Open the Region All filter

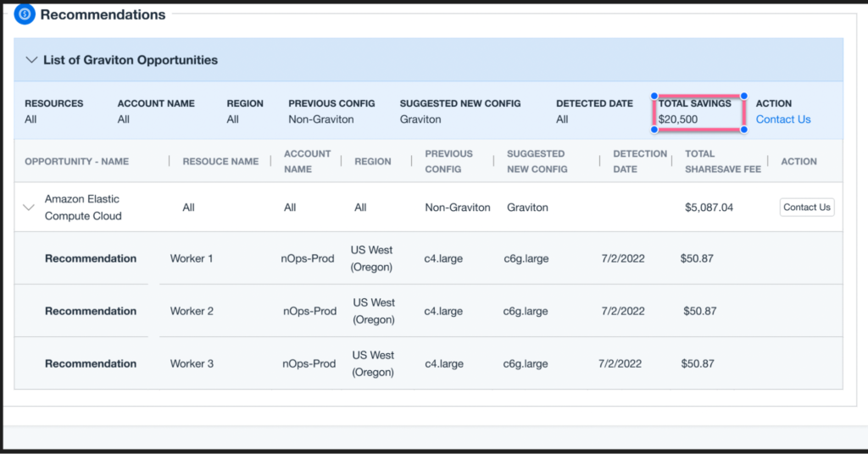[x=232, y=119]
